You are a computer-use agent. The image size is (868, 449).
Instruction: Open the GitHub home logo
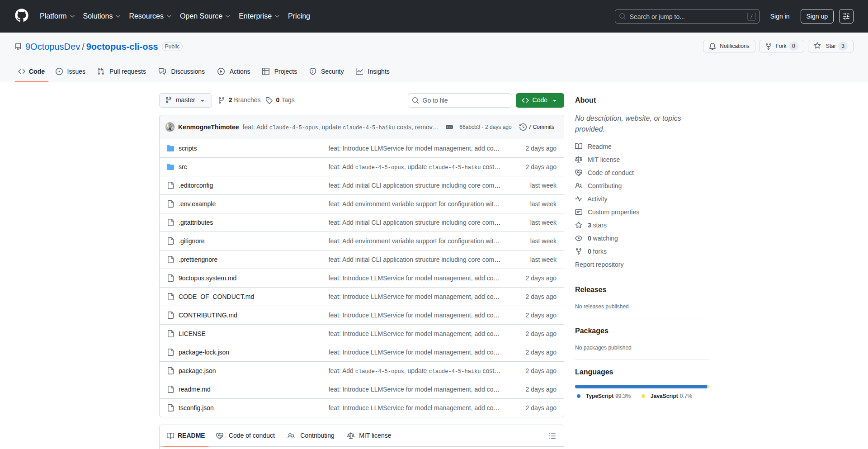click(21, 16)
